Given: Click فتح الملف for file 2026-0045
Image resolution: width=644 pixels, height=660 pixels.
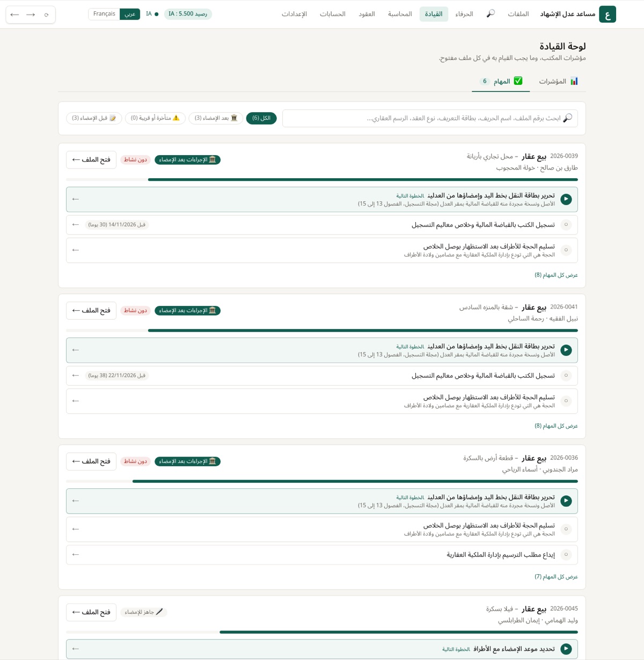Looking at the screenshot, I should [91, 612].
